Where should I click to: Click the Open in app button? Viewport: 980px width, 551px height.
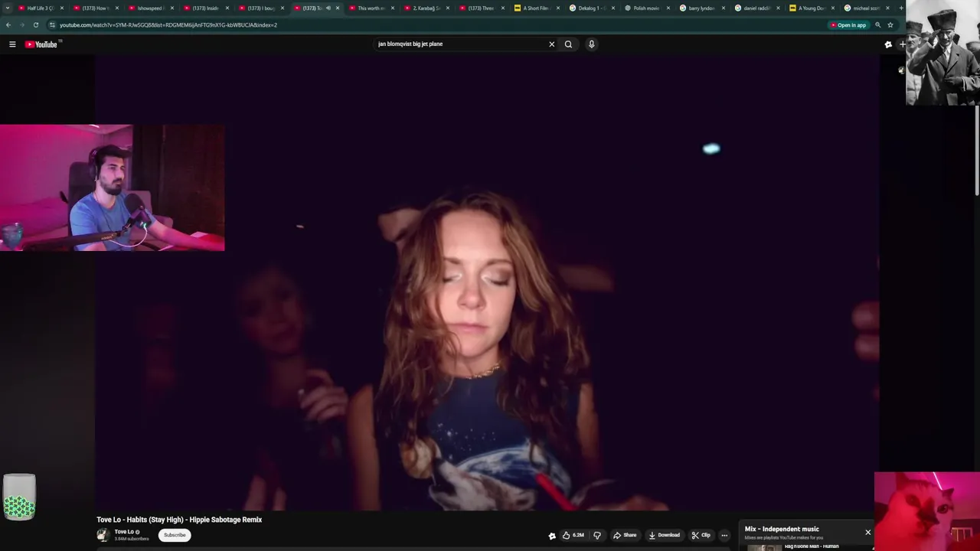(848, 25)
